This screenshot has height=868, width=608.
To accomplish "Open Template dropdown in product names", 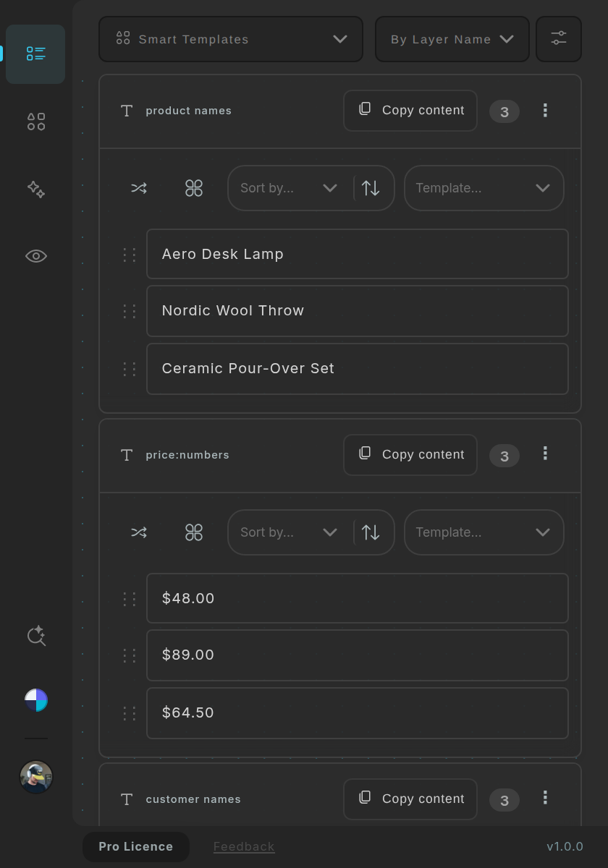I will 484,188.
